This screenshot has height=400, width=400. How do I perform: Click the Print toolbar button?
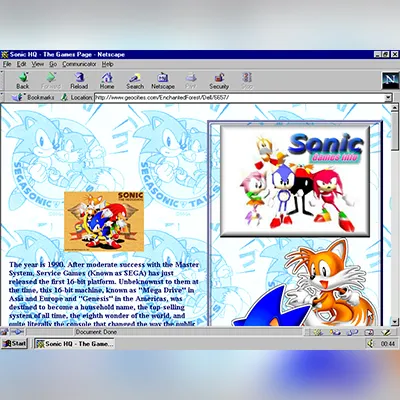(x=191, y=81)
